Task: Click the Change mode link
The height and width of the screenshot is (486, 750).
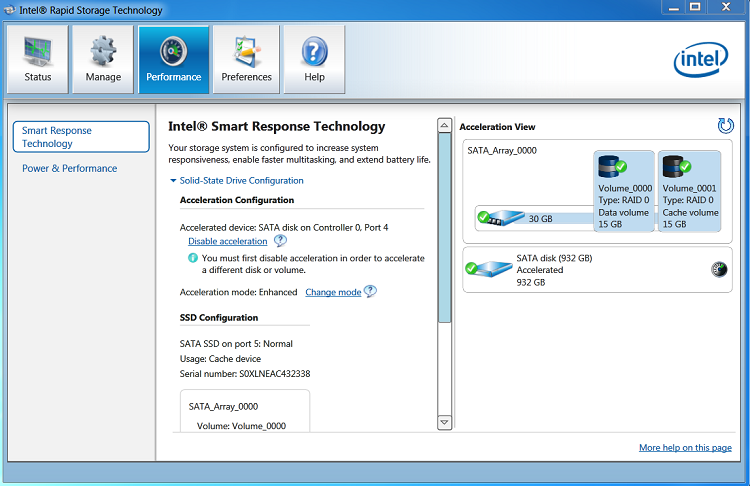Action: pyautogui.click(x=333, y=292)
